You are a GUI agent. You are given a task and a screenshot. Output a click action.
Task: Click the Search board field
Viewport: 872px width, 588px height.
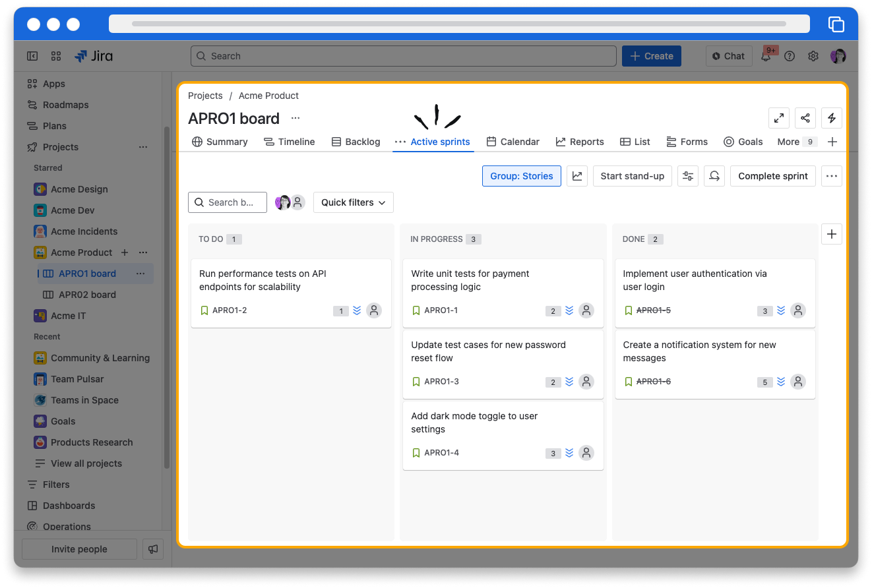click(x=228, y=202)
